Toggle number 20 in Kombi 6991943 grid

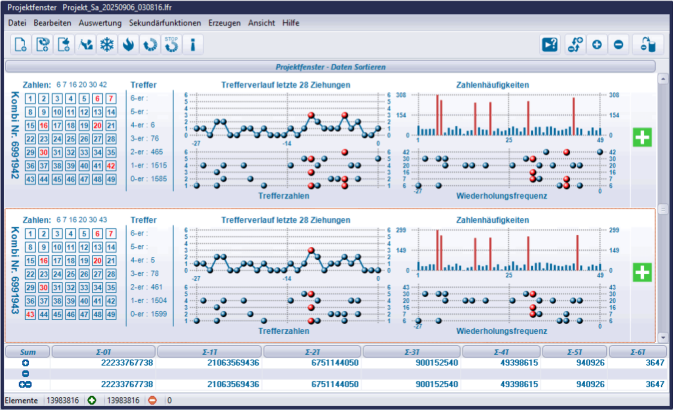click(x=97, y=261)
